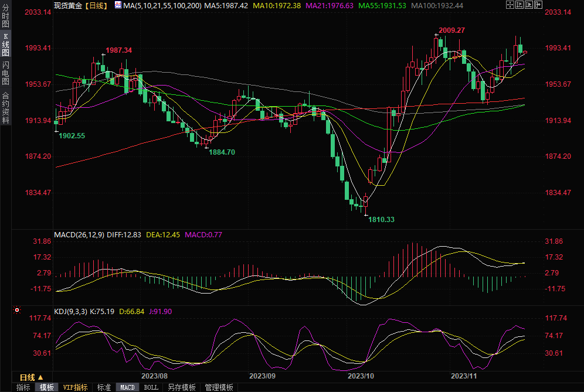Open the 闪电图 side tab

pos(5,73)
